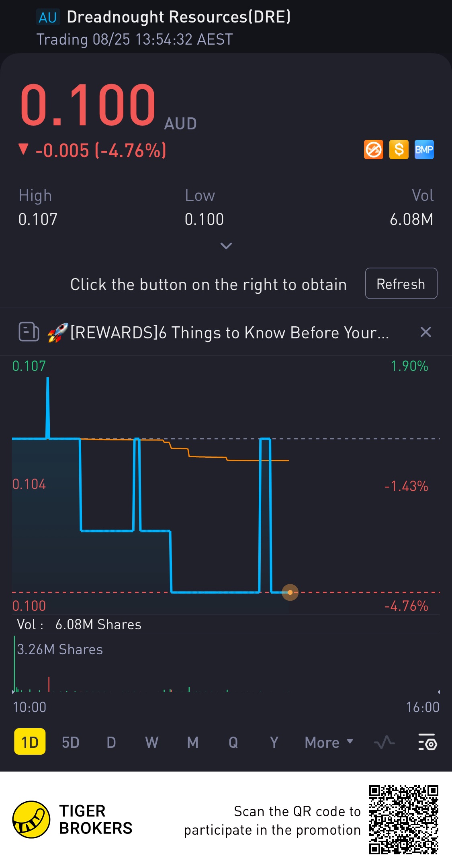Switch to the W weekly timeframe

click(152, 742)
